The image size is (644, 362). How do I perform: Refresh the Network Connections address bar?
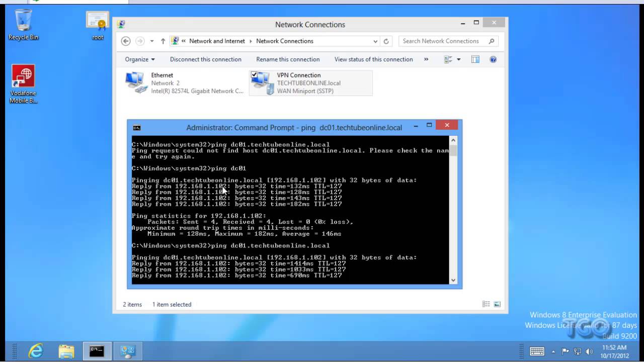coord(386,41)
